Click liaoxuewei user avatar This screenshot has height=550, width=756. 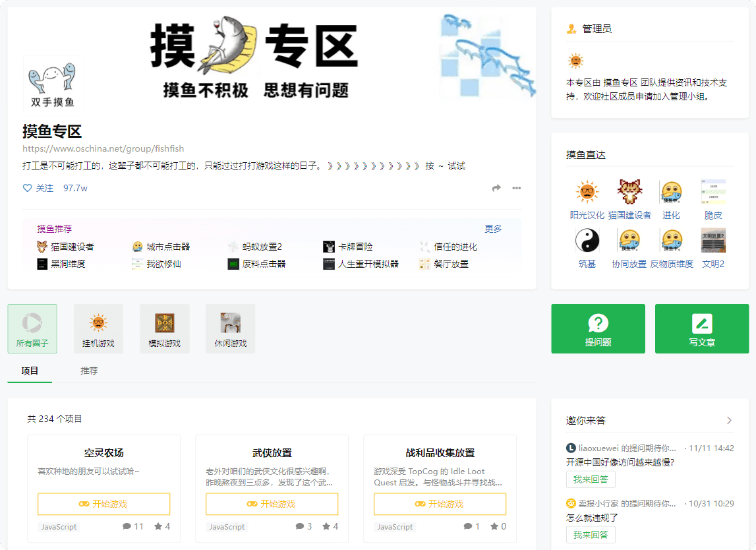tap(571, 448)
